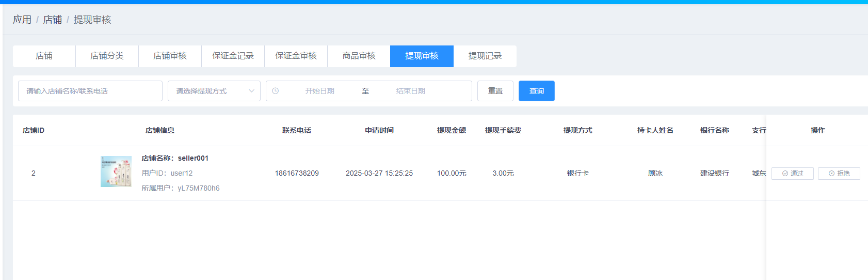
Task: Reject withdrawal with the 拒绝 button
Action: [x=839, y=174]
